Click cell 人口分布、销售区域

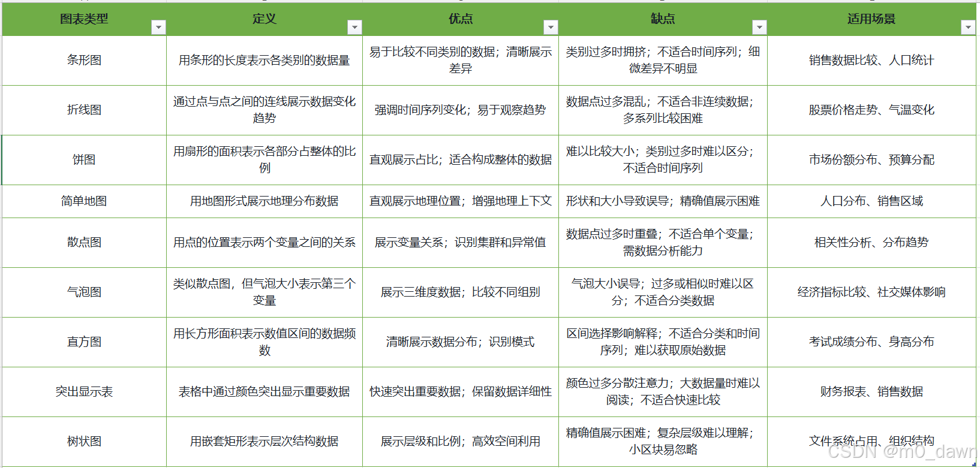(871, 201)
